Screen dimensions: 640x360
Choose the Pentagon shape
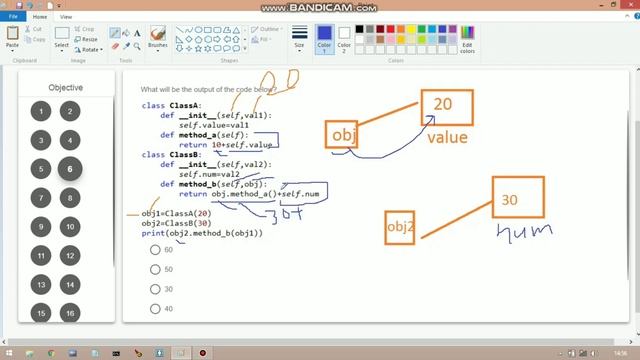[x=198, y=39]
